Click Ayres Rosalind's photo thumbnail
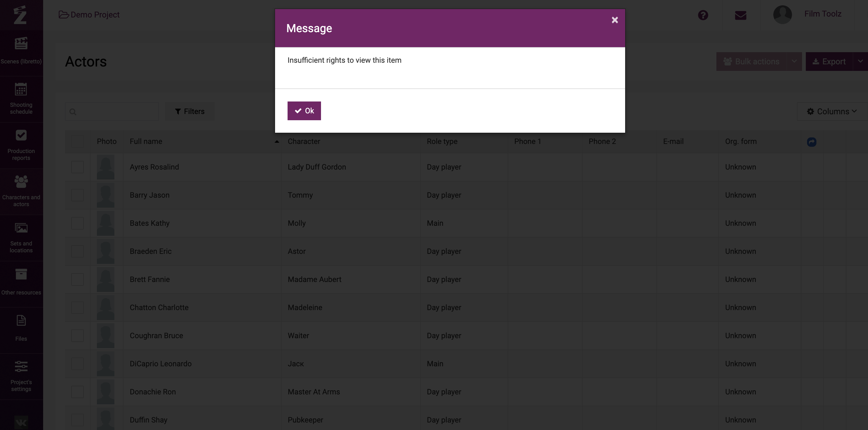 [x=105, y=167]
